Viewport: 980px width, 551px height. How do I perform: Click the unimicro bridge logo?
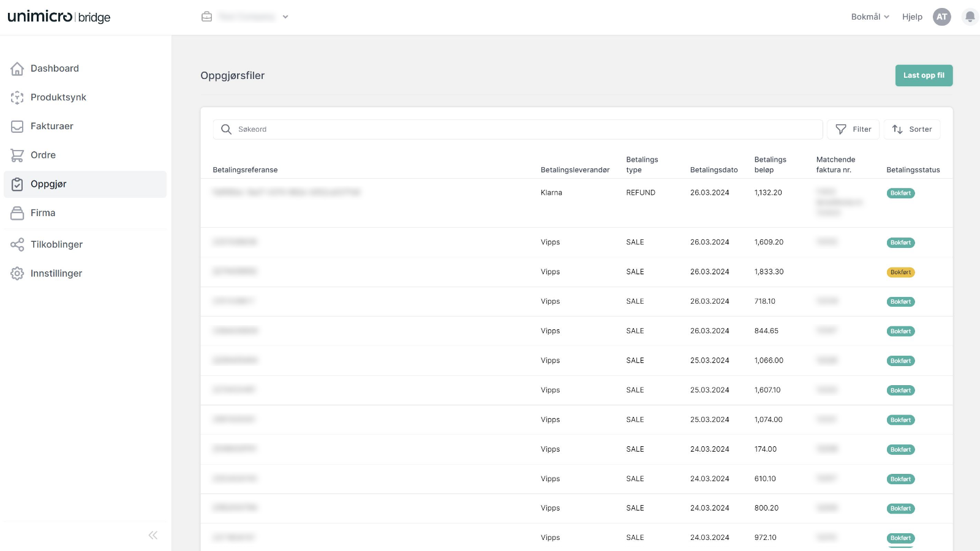pyautogui.click(x=59, y=17)
